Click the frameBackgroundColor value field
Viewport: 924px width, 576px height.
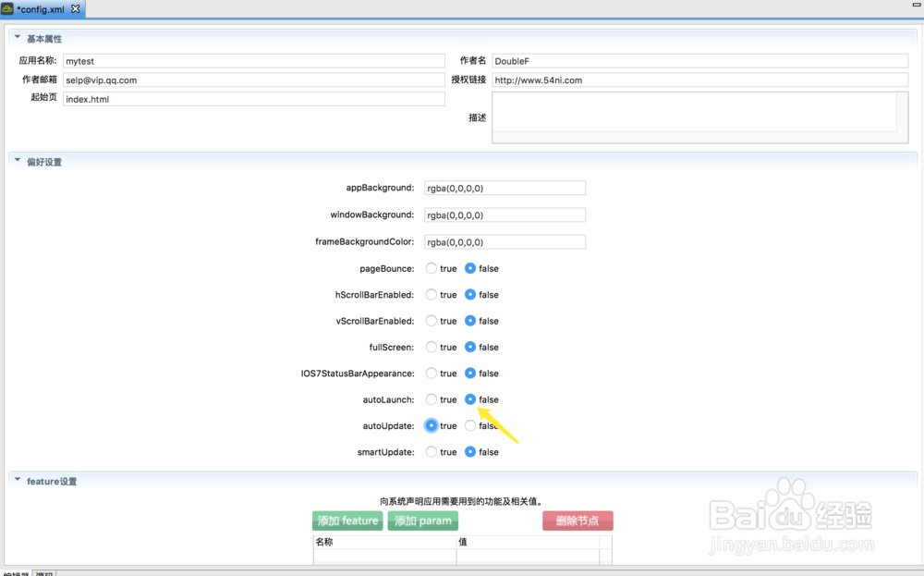tap(505, 241)
